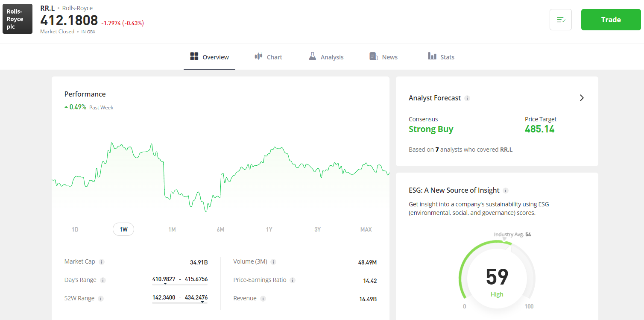
Task: Click the Price-Earnings Ratio info icon
Action: point(293,280)
